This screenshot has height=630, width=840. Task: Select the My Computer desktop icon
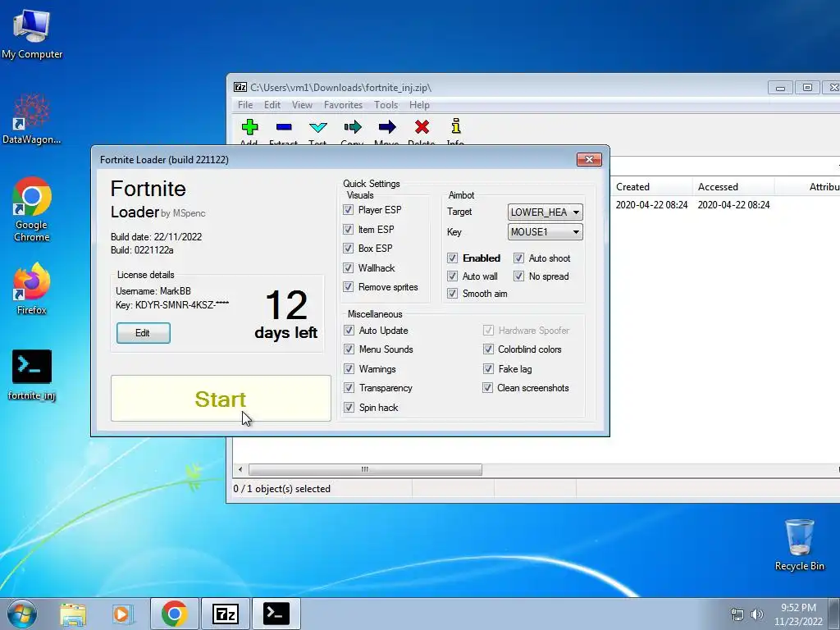click(32, 34)
